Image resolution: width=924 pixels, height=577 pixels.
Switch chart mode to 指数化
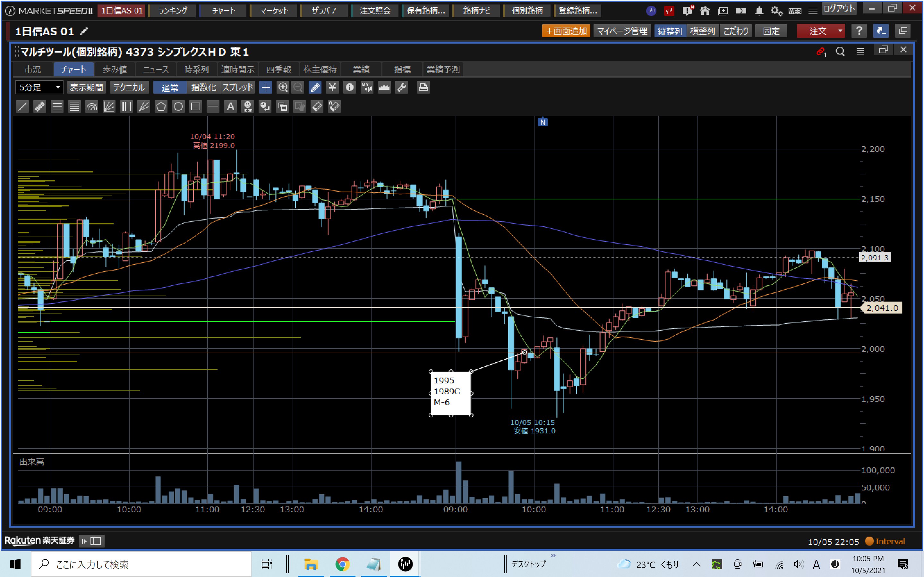(x=203, y=88)
